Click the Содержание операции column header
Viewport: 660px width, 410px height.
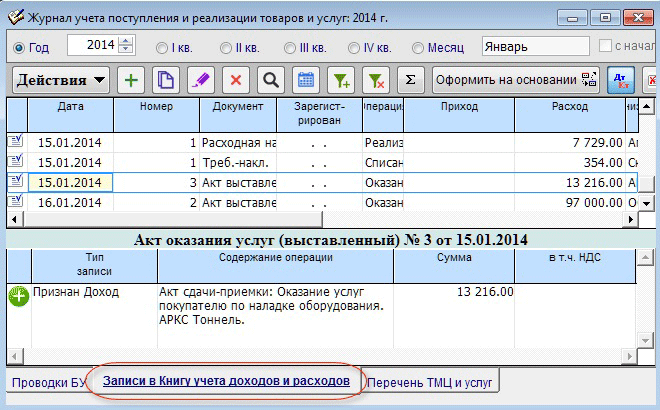click(x=275, y=266)
